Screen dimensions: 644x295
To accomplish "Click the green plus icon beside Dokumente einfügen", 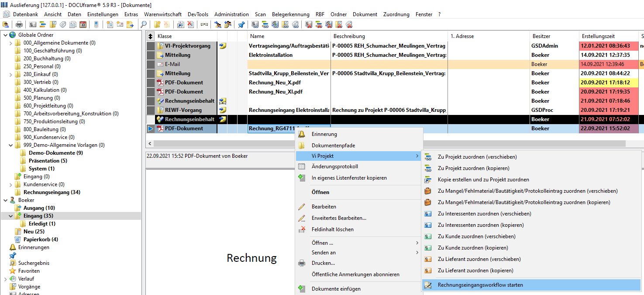I will point(302,289).
